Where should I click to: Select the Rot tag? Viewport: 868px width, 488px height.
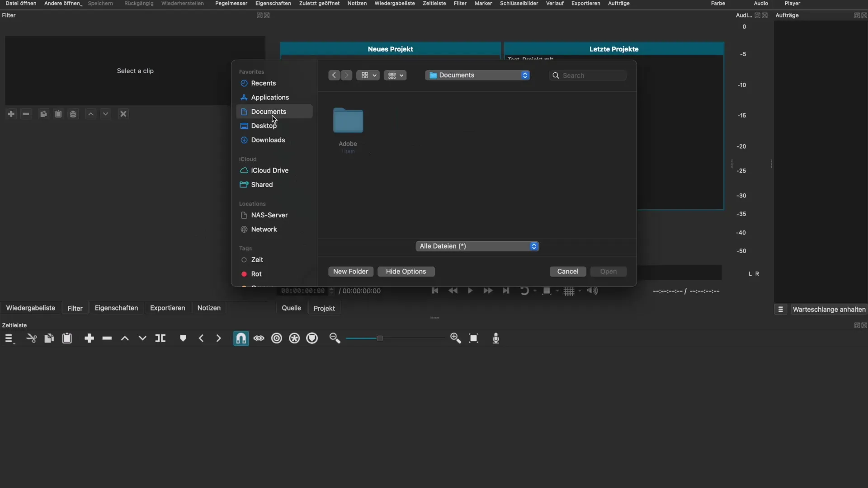(274, 274)
